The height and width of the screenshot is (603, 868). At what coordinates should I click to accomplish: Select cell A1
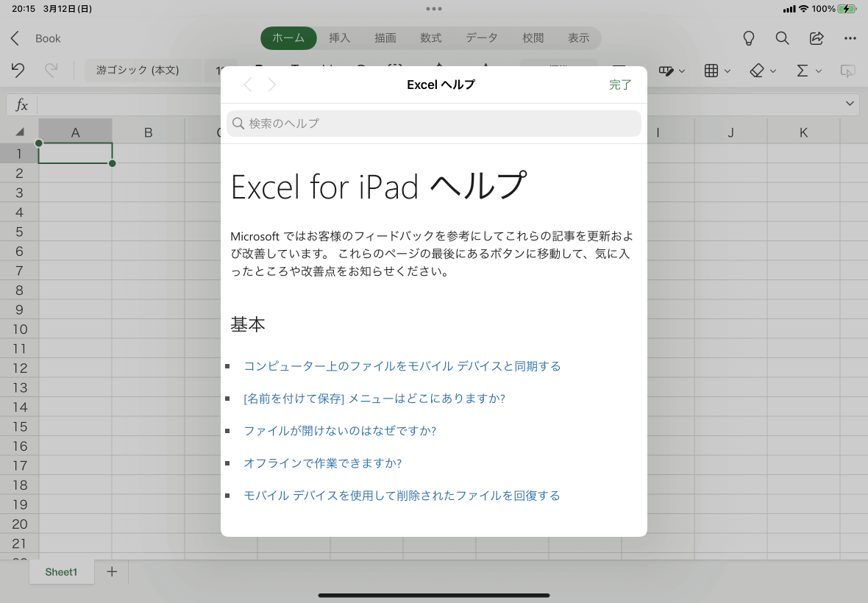click(x=75, y=153)
